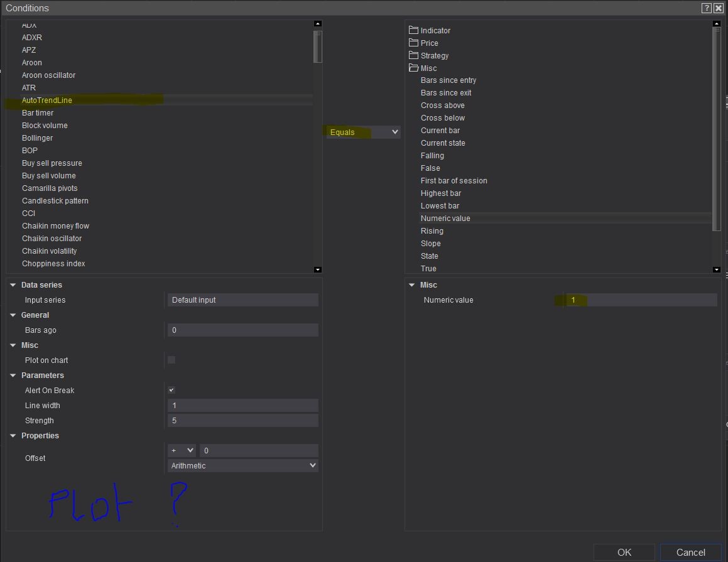Image resolution: width=728 pixels, height=562 pixels.
Task: Select Current bar item
Action: tap(440, 131)
